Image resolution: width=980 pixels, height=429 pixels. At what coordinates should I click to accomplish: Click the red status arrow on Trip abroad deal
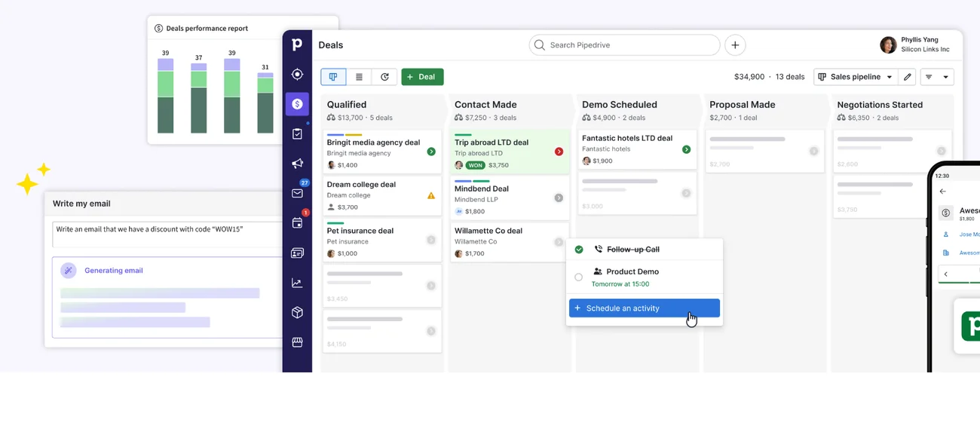click(x=559, y=152)
